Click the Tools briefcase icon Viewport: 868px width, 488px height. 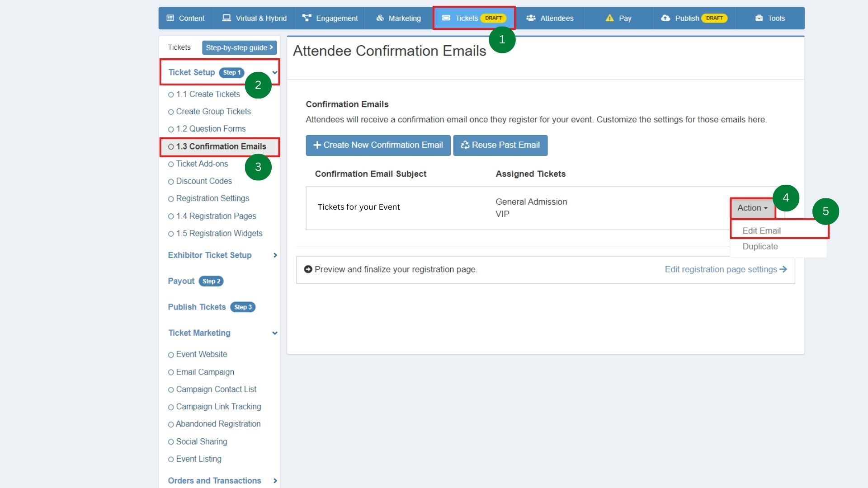(759, 18)
